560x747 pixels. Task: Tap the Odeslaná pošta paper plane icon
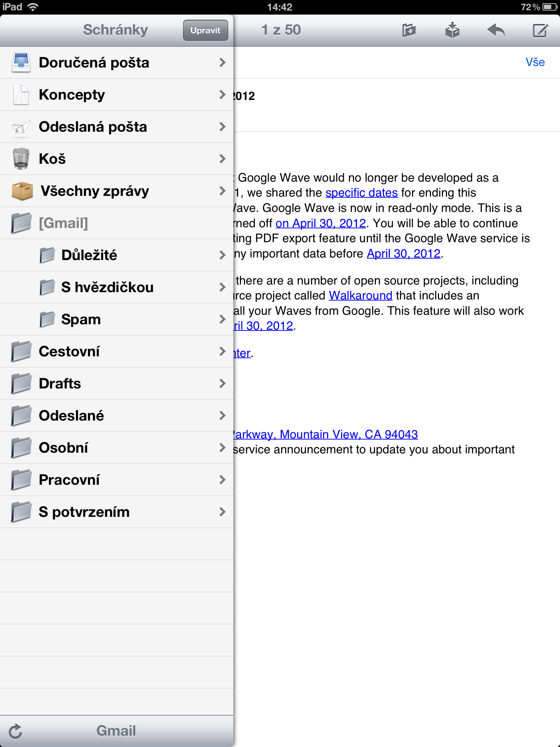pyautogui.click(x=21, y=127)
